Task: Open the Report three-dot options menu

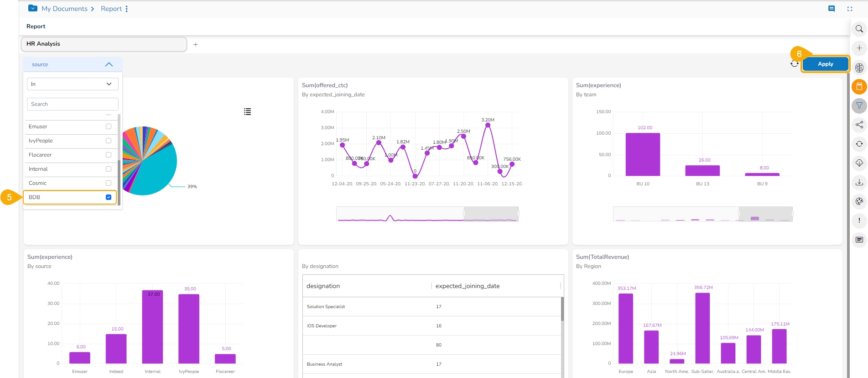Action: pyautogui.click(x=127, y=9)
